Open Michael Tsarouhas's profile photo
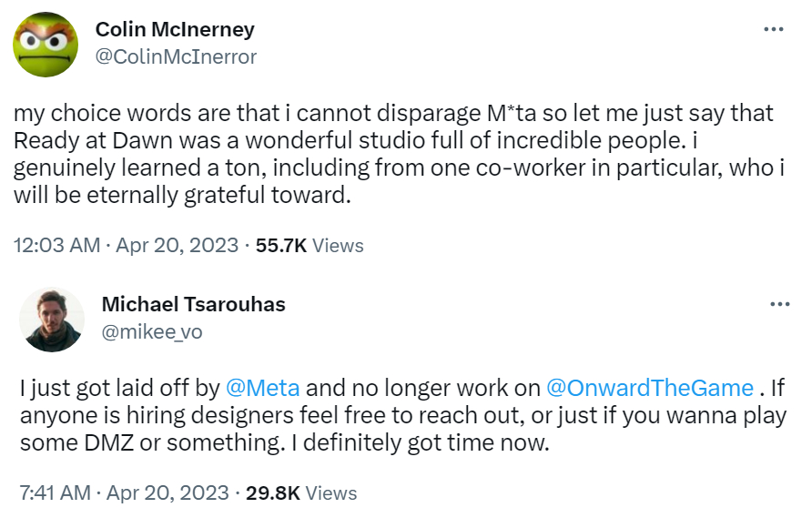 [x=52, y=320]
